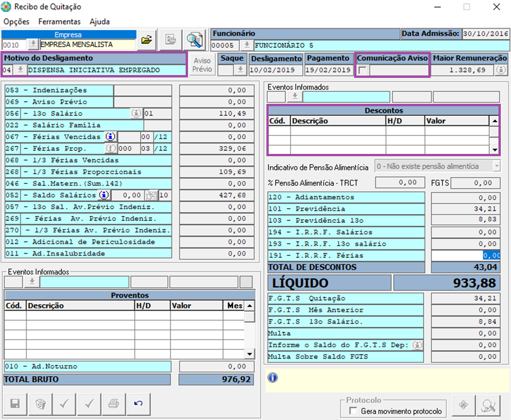Screen dimensions: 511x420
Task: Open the Ferramentas menu
Action: 59,22
